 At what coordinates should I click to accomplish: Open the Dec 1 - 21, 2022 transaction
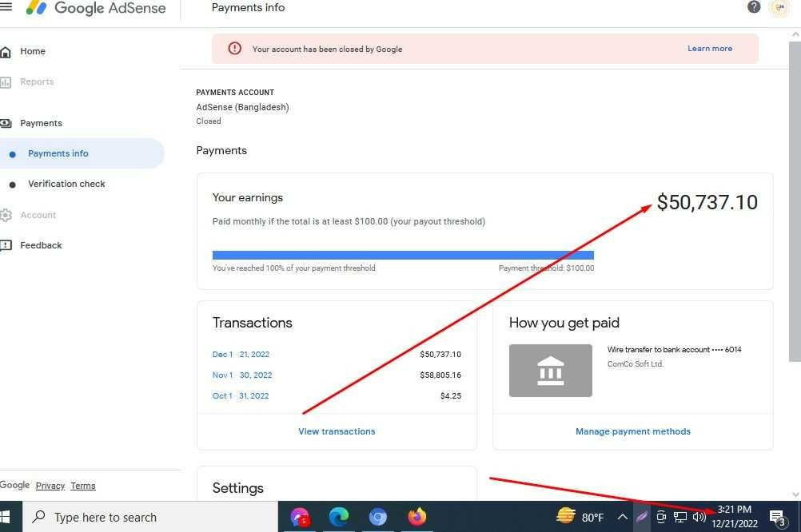pyautogui.click(x=241, y=355)
